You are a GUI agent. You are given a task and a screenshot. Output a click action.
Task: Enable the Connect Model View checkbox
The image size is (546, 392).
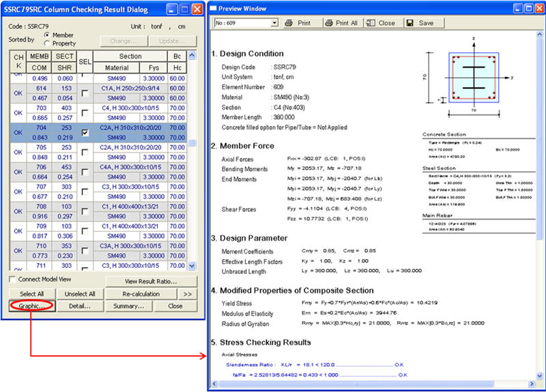coord(13,280)
